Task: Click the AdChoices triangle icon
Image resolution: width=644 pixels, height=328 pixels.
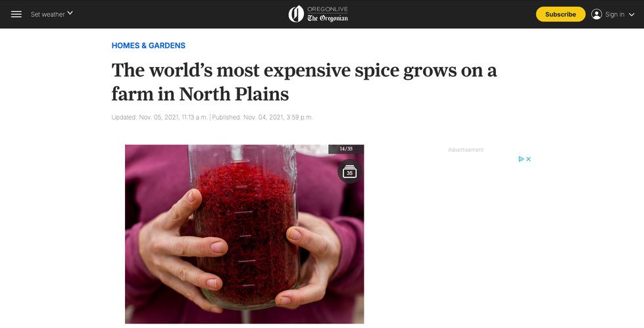Action: pyautogui.click(x=521, y=159)
